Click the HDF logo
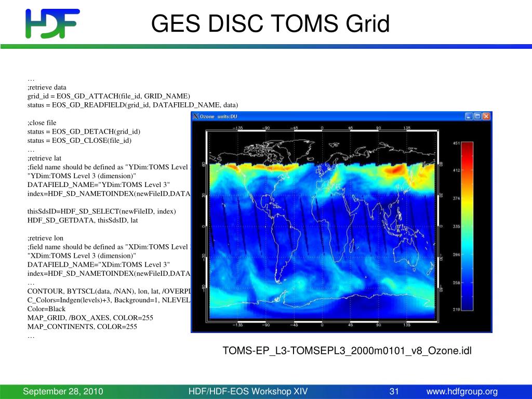The width and height of the screenshot is (532, 399). pos(52,23)
